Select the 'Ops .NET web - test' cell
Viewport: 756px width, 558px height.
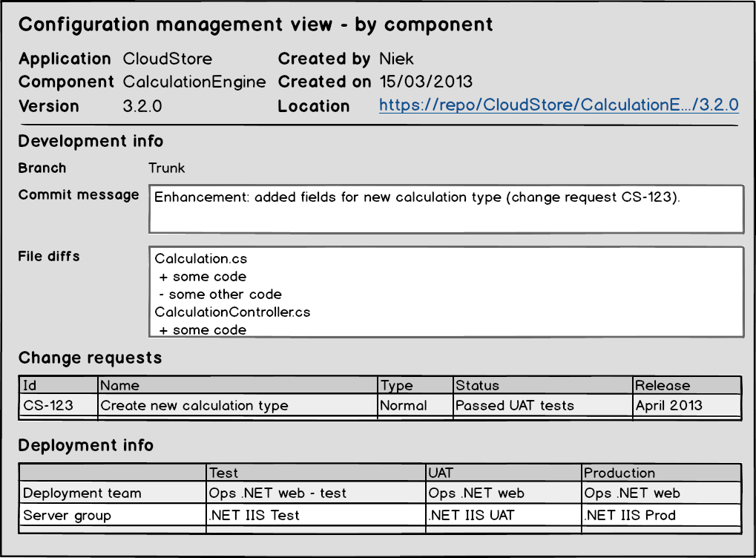coord(315,493)
